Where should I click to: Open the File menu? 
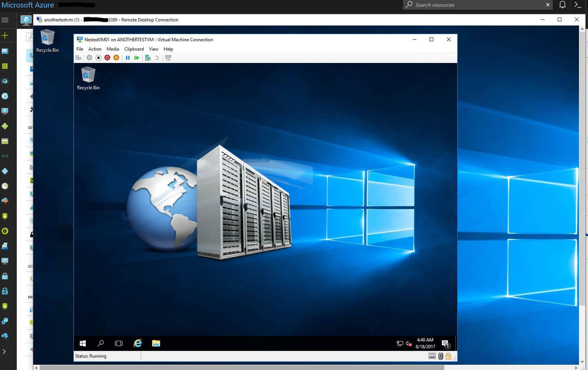tap(80, 49)
